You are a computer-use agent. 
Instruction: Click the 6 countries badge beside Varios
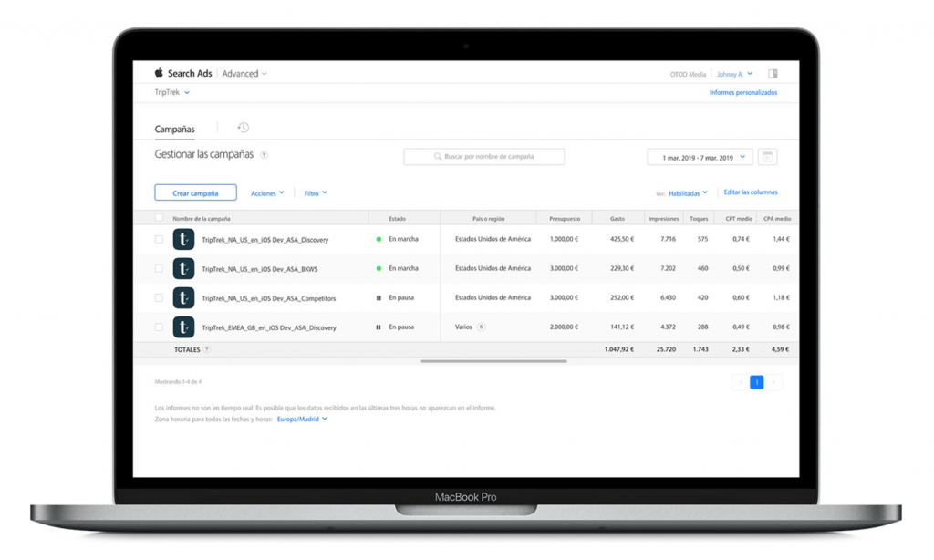click(482, 327)
